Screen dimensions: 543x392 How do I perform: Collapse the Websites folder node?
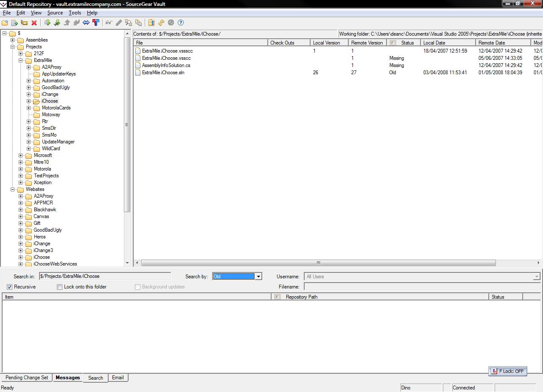(x=13, y=189)
